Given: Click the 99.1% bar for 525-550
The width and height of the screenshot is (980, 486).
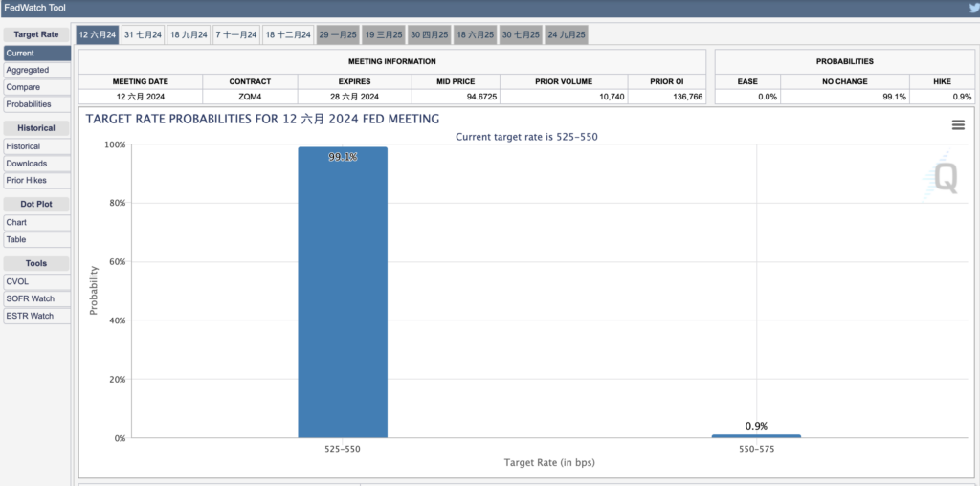Looking at the screenshot, I should [x=343, y=293].
